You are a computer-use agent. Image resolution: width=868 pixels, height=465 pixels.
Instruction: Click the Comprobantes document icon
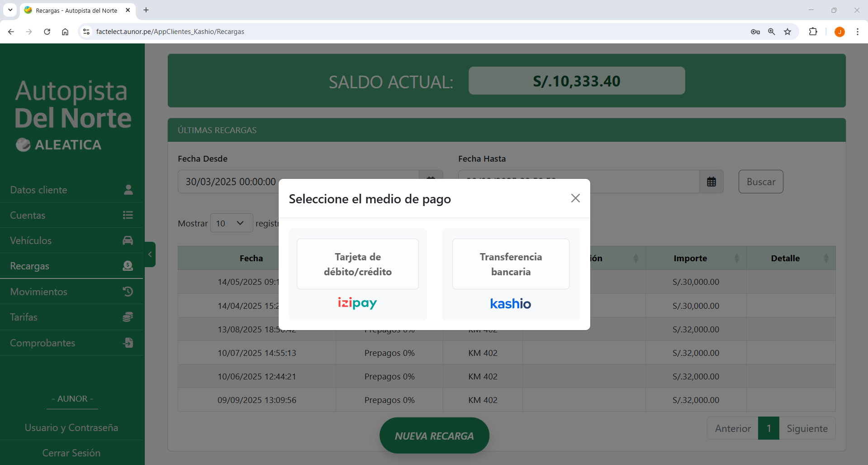(128, 343)
